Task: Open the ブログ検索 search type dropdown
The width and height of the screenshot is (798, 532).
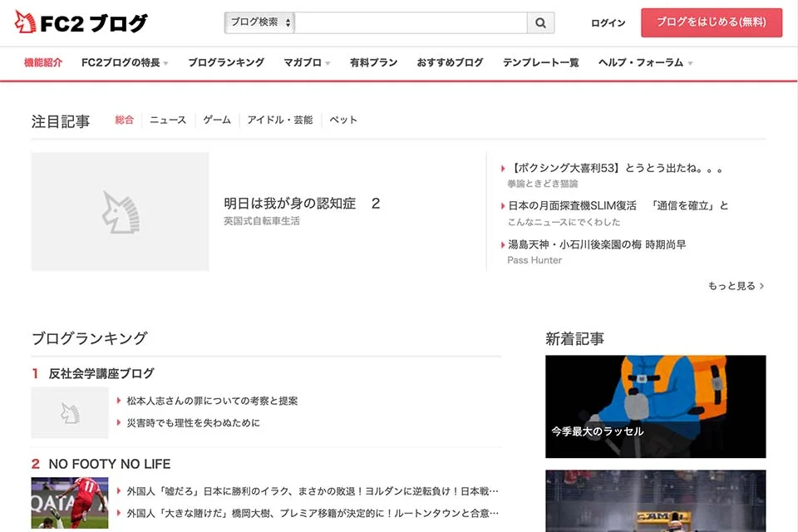Action: click(x=259, y=23)
